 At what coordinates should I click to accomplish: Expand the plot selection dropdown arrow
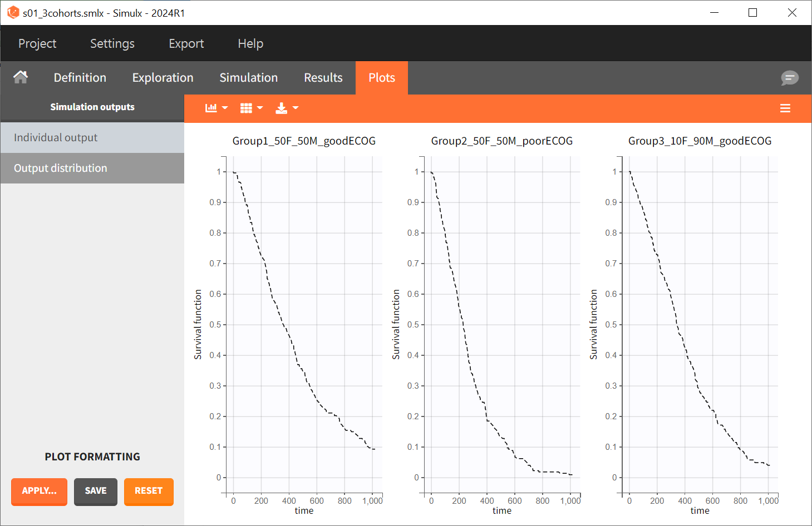tap(225, 108)
